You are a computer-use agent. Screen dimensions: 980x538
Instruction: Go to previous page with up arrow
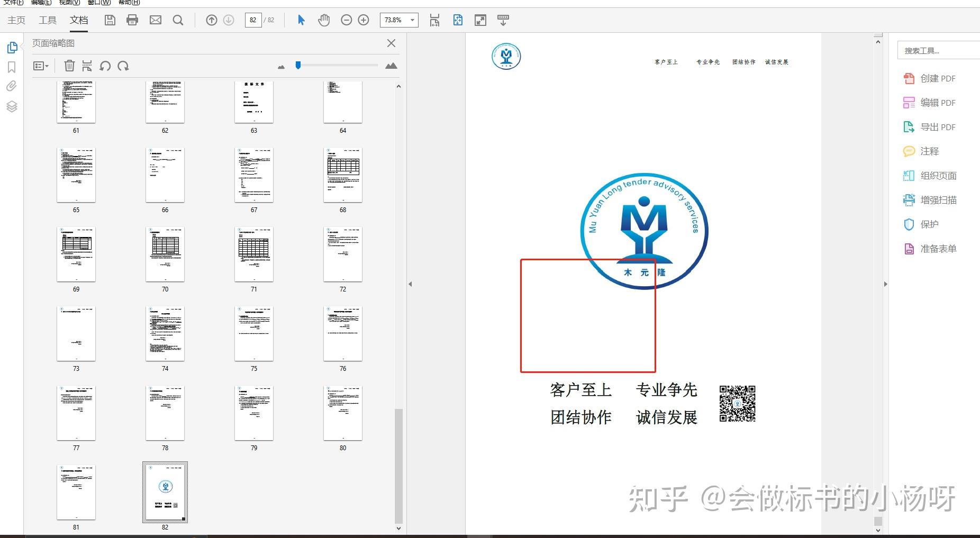[212, 20]
